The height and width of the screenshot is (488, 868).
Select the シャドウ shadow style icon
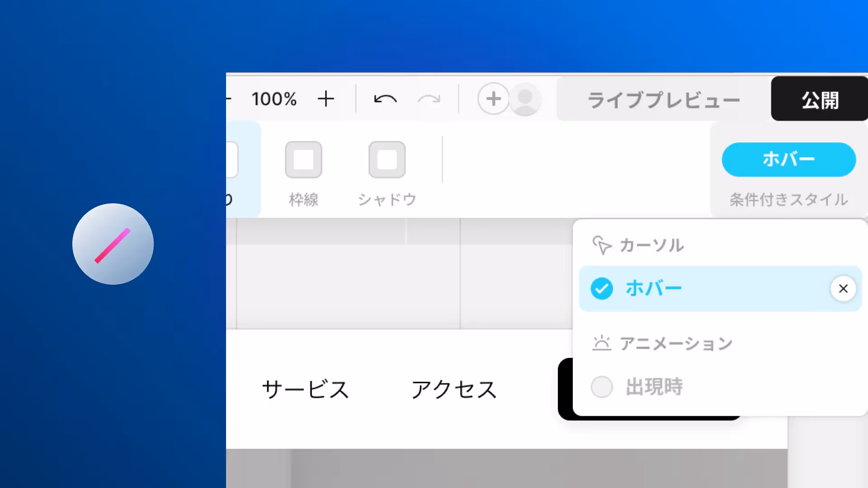click(387, 160)
